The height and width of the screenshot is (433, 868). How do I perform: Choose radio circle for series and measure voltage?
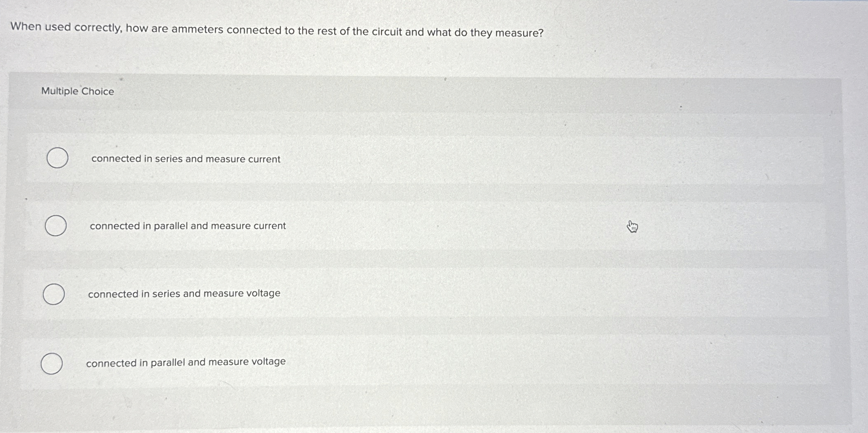point(54,294)
